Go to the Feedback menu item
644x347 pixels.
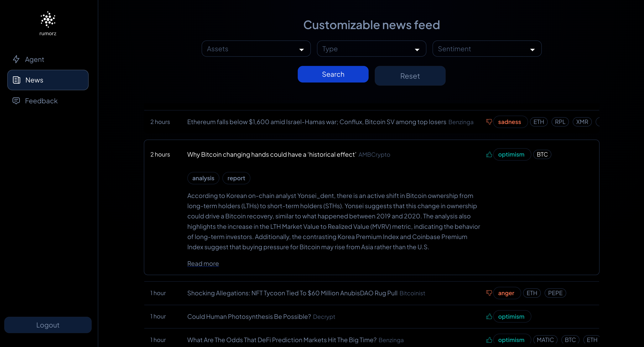click(41, 101)
